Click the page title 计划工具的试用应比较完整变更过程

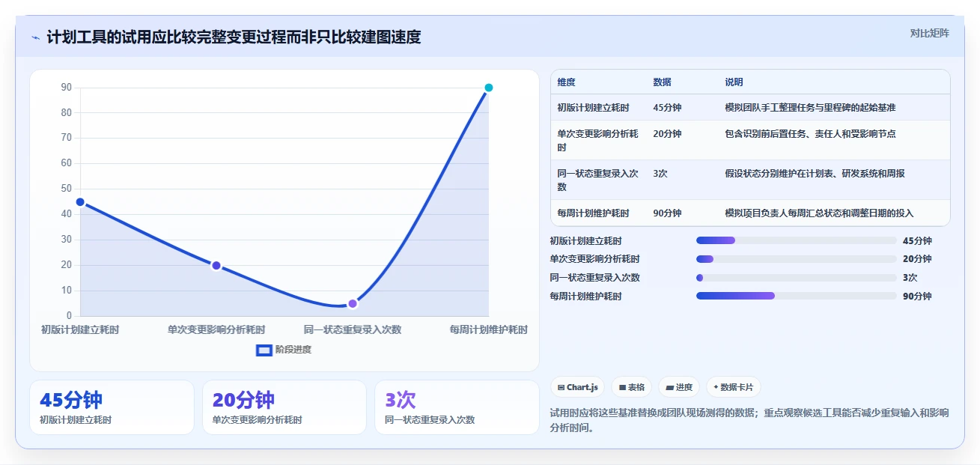(x=234, y=37)
